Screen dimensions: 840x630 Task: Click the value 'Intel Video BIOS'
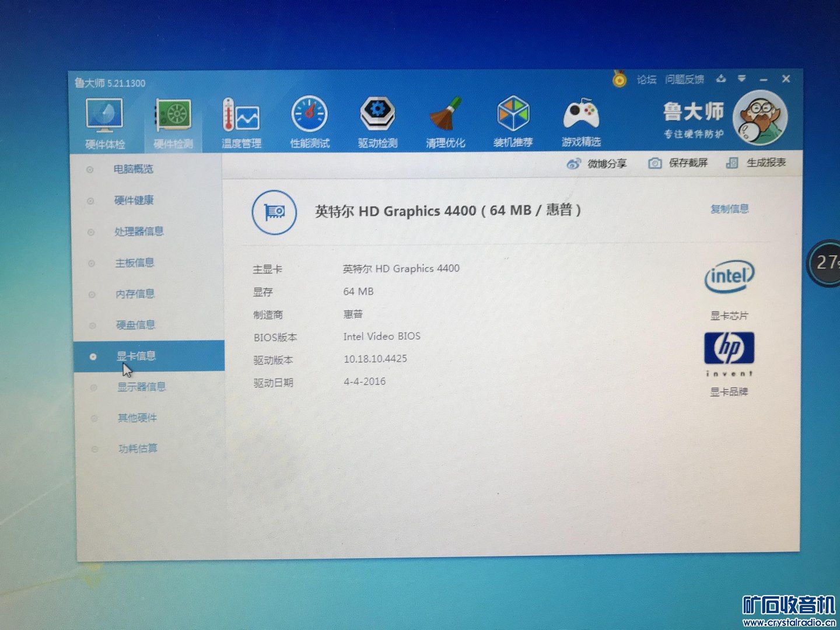[382, 337]
